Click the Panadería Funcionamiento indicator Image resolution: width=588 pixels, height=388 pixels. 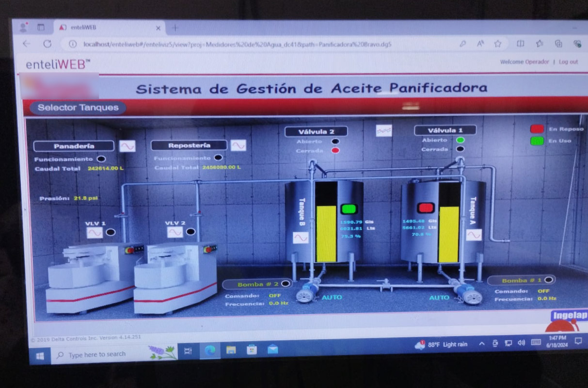tap(101, 159)
